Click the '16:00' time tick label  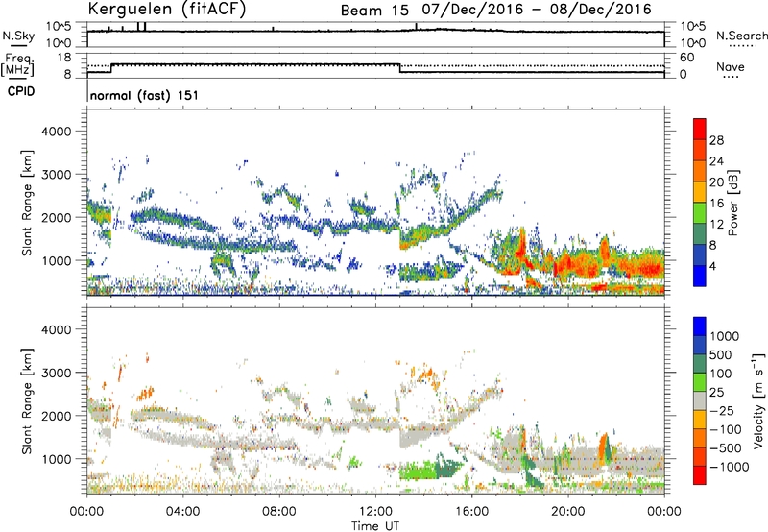pos(471,512)
